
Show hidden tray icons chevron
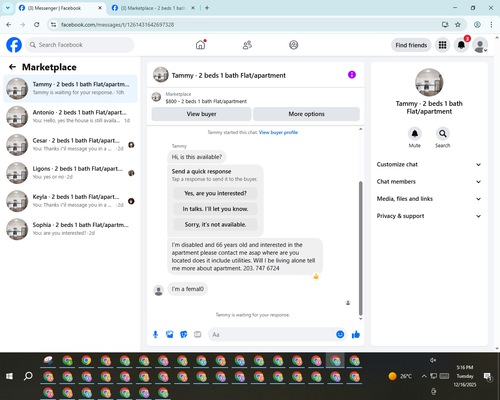[x=424, y=376]
